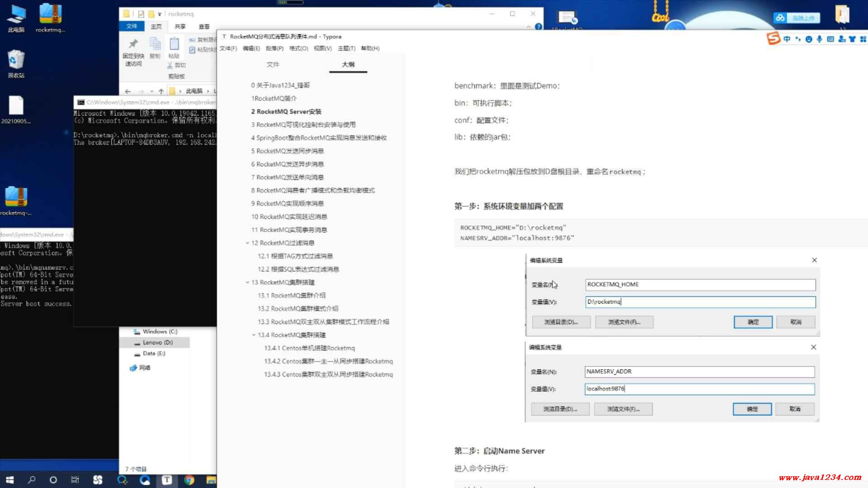Expand breadcrumb chevron before 此电脑
The width and height of the screenshot is (868, 488).
click(180, 91)
